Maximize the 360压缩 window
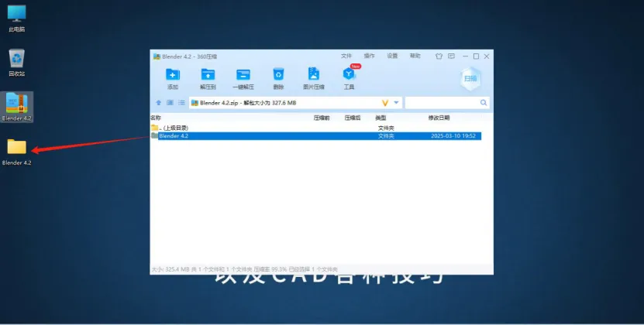The width and height of the screenshot is (644, 325). point(476,56)
